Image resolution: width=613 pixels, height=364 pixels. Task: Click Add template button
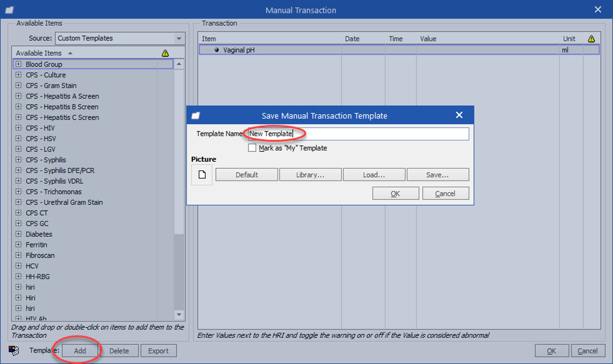tap(80, 351)
